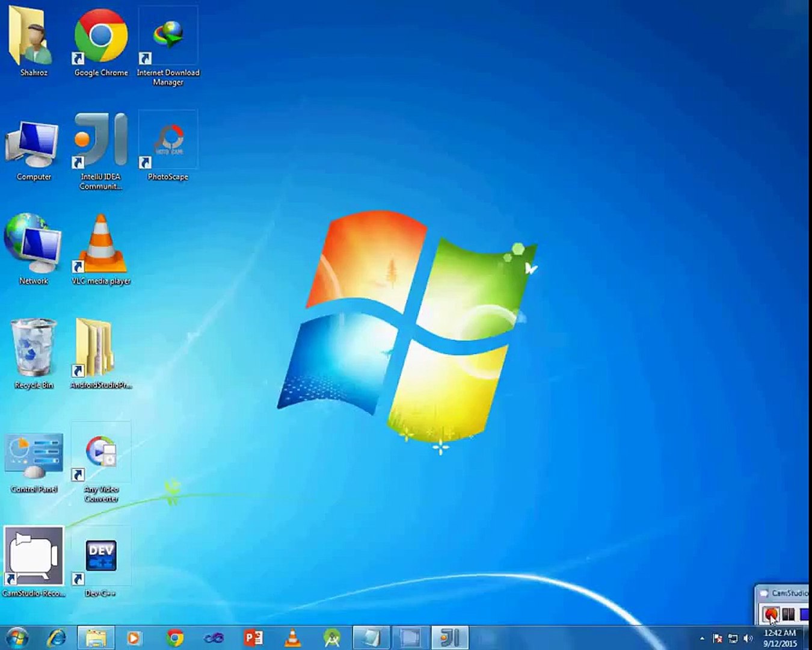
Task: Select the Google Chrome desktop shortcut
Action: [x=101, y=42]
